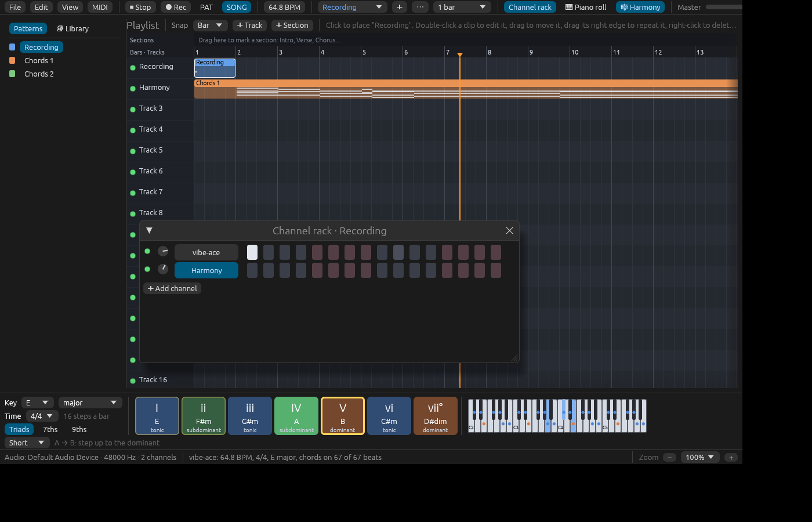812x522 pixels.
Task: Open the Short chord length dropdown
Action: (x=27, y=443)
